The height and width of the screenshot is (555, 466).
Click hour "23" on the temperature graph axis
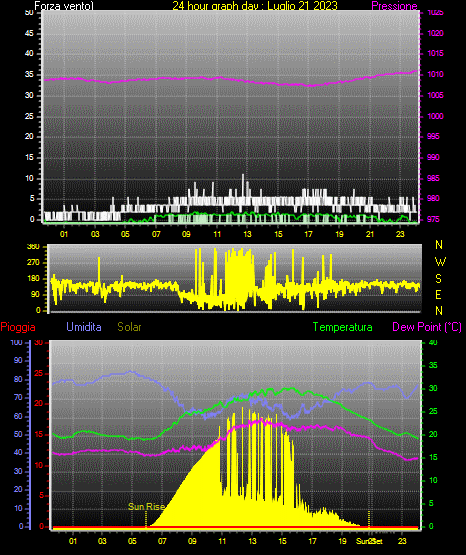click(402, 541)
